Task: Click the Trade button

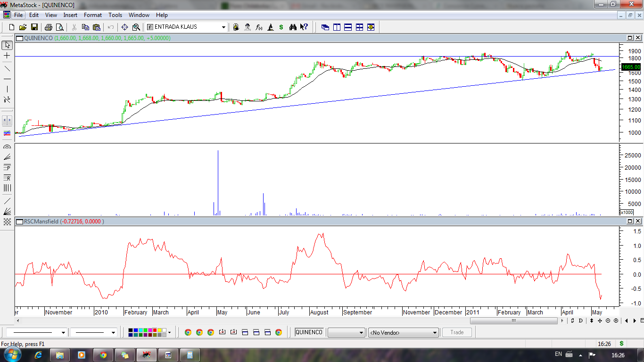Action: [x=457, y=332]
